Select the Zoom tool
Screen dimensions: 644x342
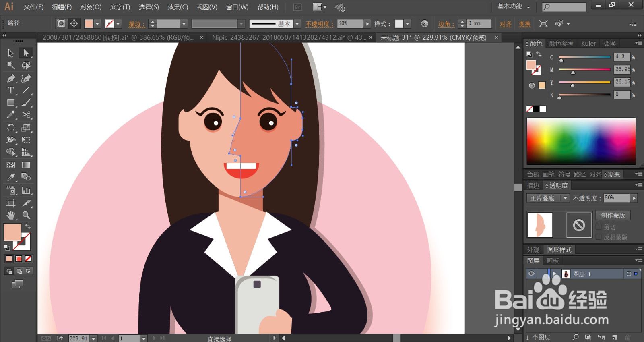(26, 215)
